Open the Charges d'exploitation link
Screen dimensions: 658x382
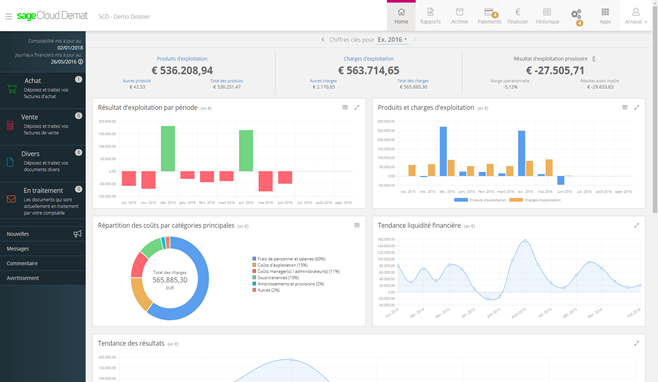pyautogui.click(x=368, y=59)
